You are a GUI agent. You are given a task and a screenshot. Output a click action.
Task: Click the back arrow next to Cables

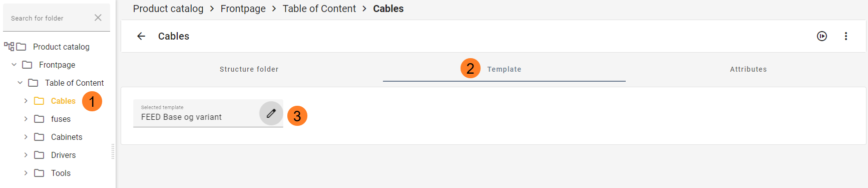[x=141, y=36]
